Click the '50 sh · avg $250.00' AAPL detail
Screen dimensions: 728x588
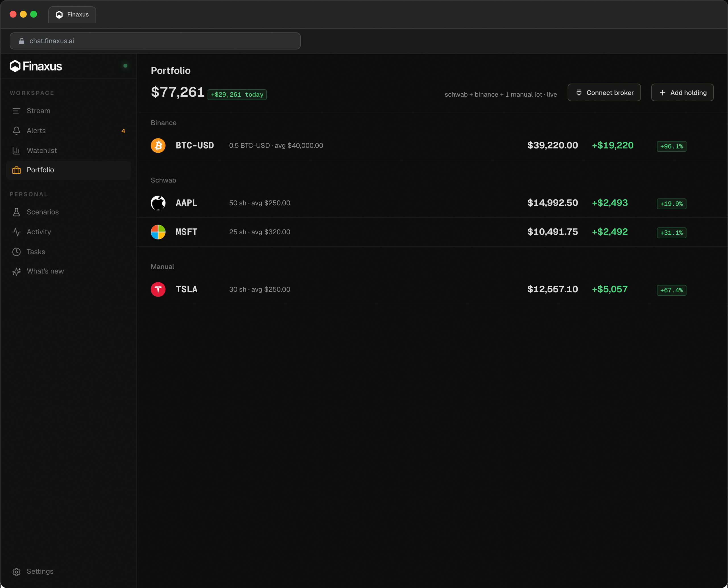(x=259, y=203)
